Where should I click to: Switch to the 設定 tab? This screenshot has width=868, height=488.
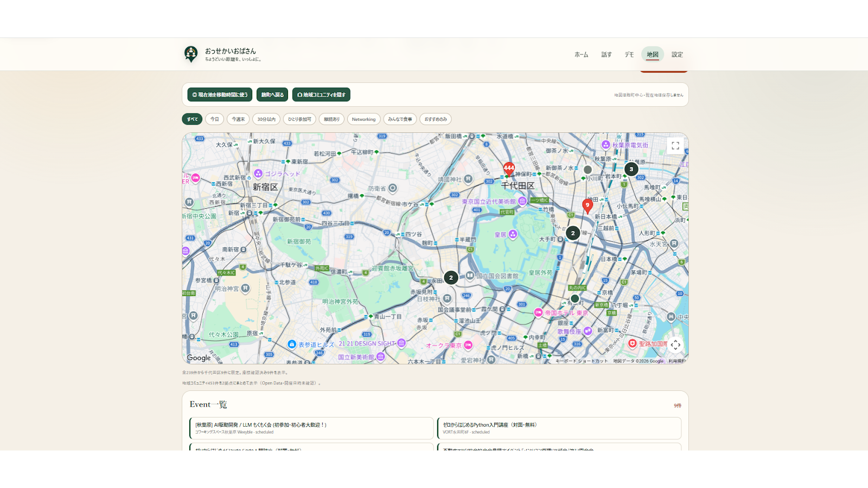click(677, 54)
